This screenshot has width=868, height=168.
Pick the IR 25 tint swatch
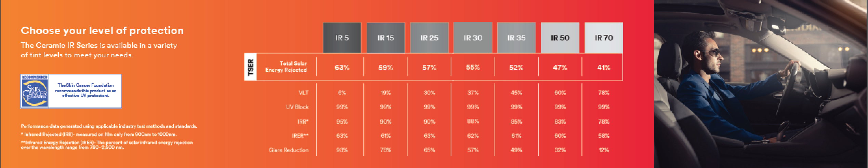(x=429, y=38)
